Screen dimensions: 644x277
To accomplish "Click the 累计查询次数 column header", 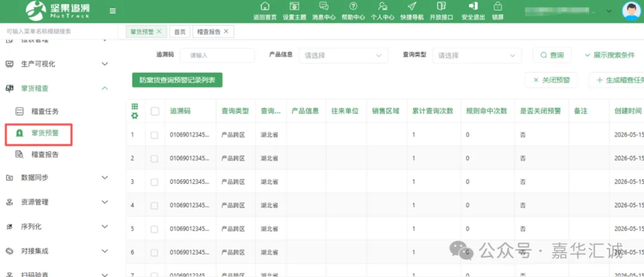I will point(433,111).
